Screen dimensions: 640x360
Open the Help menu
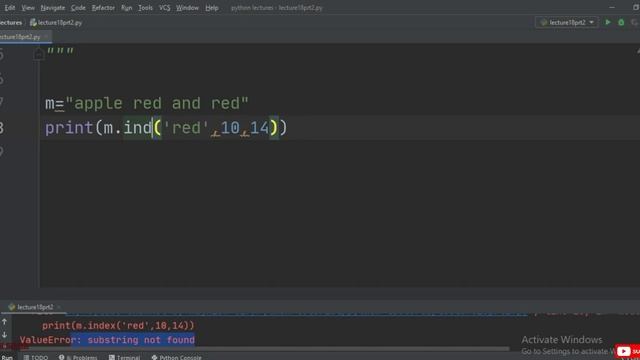click(x=212, y=8)
